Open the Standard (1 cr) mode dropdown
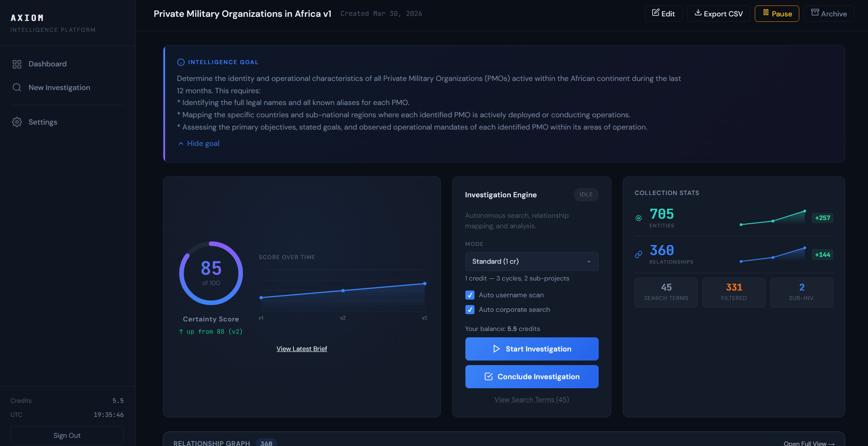This screenshot has width=868, height=446. click(531, 261)
